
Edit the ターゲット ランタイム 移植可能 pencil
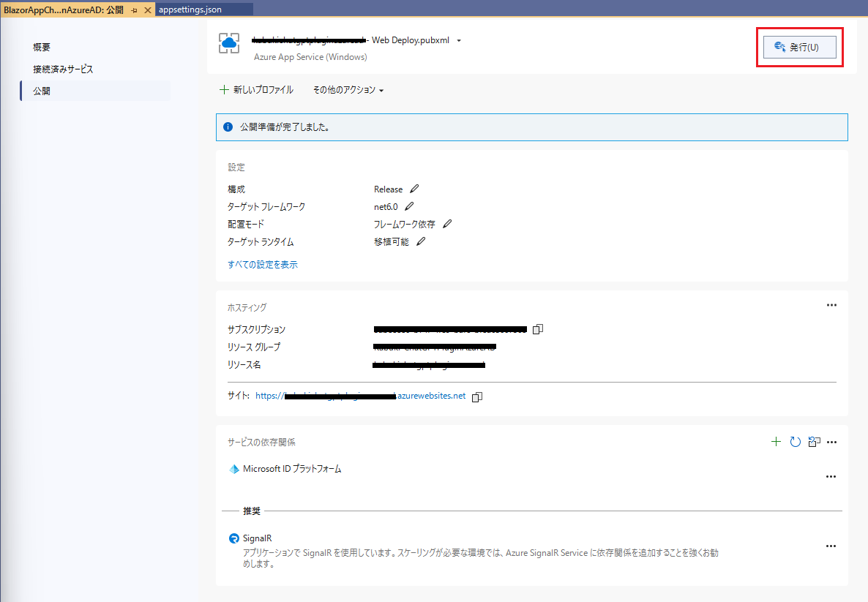point(421,241)
